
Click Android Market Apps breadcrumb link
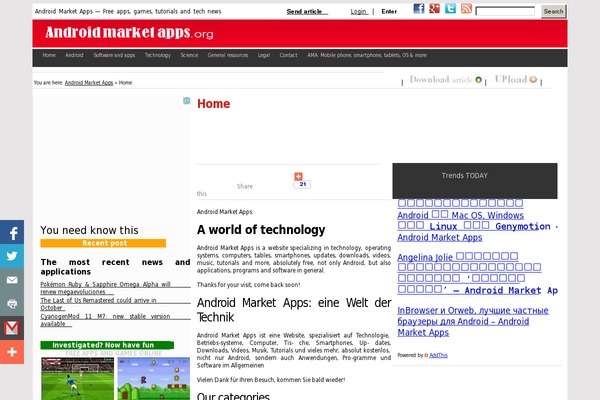coord(89,83)
